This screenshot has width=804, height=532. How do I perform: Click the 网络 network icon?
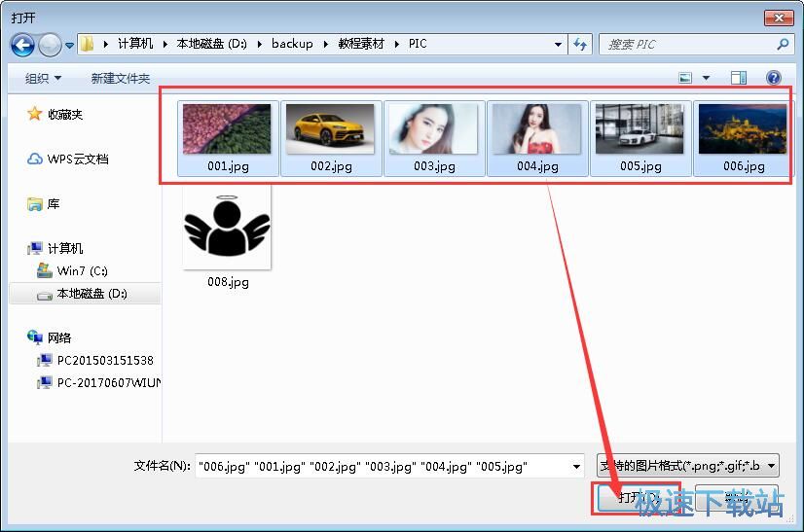click(34, 337)
